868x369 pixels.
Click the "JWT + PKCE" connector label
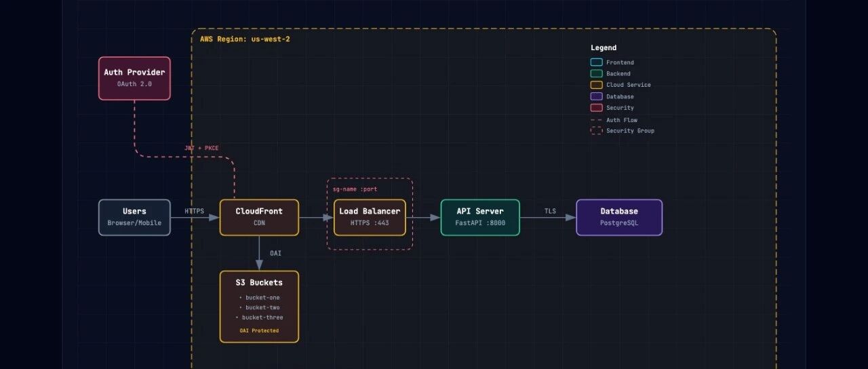click(201, 148)
